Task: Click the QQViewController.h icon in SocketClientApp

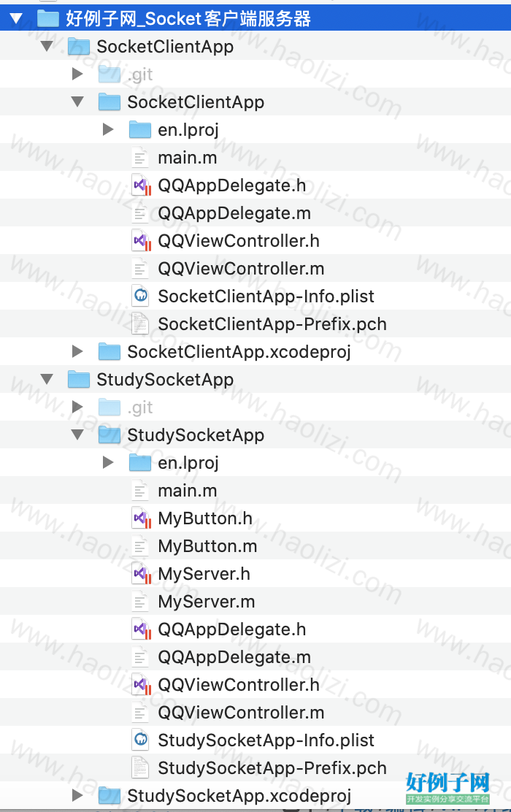Action: pos(141,241)
